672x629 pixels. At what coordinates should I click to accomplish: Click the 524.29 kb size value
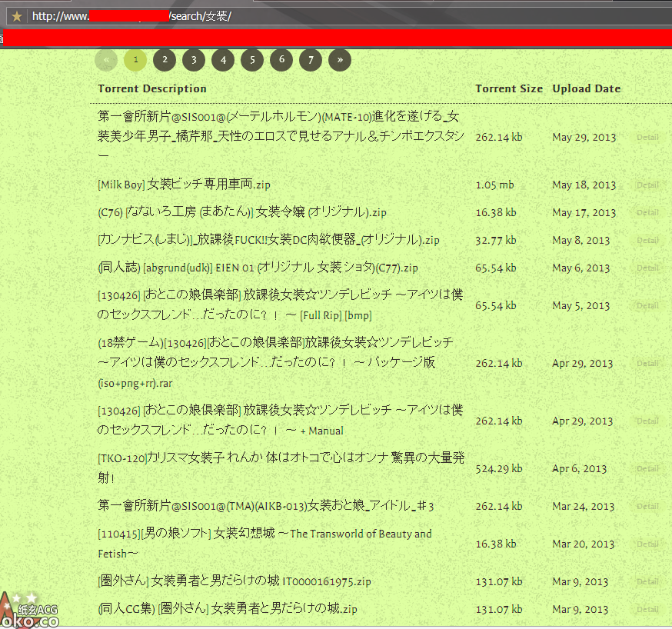pyautogui.click(x=499, y=468)
